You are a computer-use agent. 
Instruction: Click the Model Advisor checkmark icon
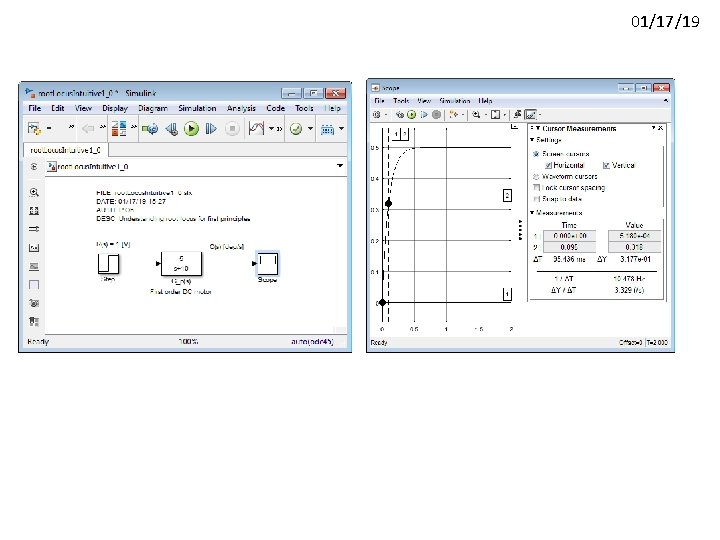[x=296, y=129]
